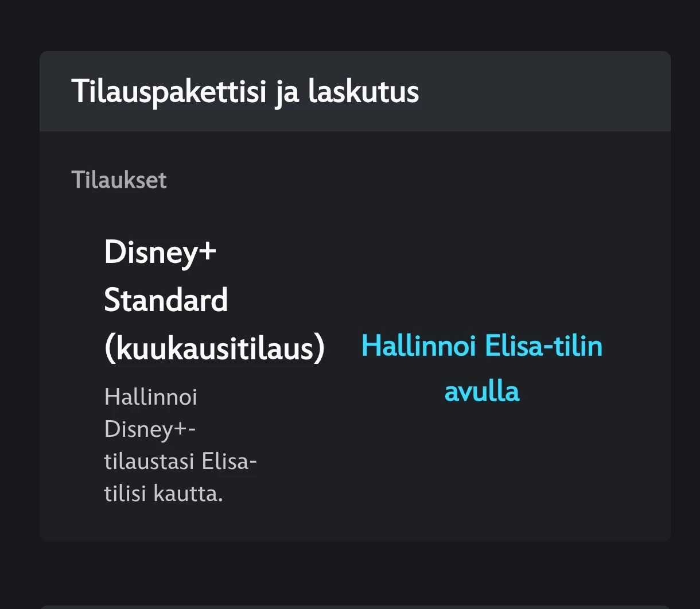
Task: Click the grey Disney+- description line
Action: (150, 429)
